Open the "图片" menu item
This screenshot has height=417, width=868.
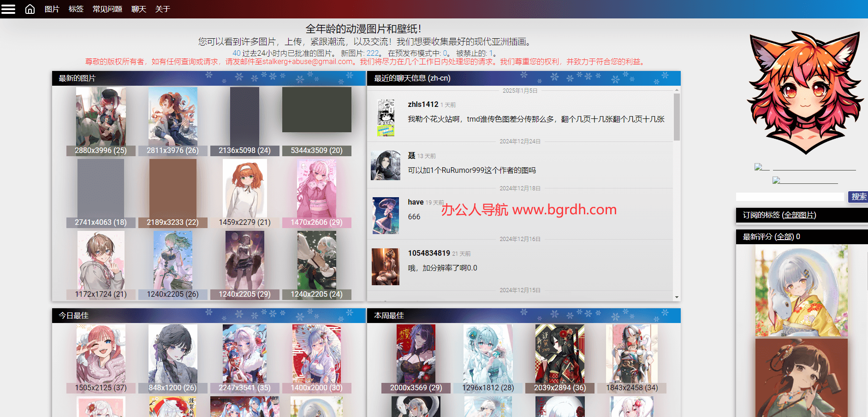[52, 9]
